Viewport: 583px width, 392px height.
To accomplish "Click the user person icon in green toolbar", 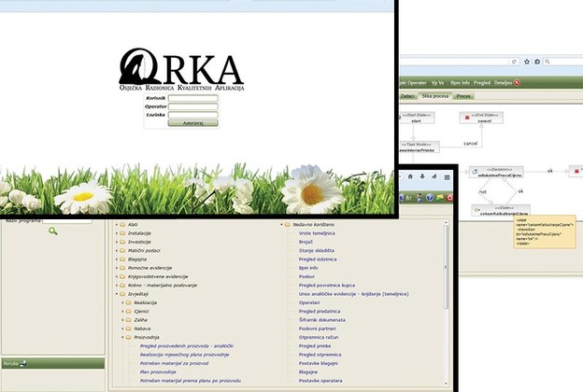I will pyautogui.click(x=419, y=198).
